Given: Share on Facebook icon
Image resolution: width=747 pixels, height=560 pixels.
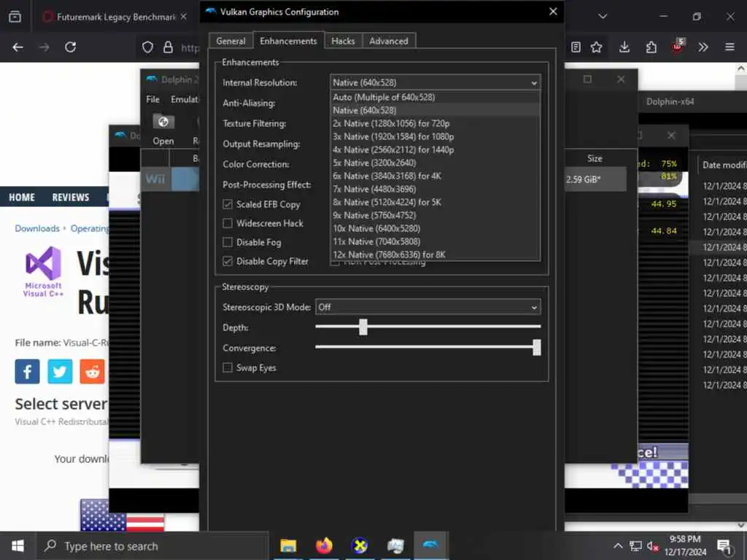Looking at the screenshot, I should click(x=27, y=371).
